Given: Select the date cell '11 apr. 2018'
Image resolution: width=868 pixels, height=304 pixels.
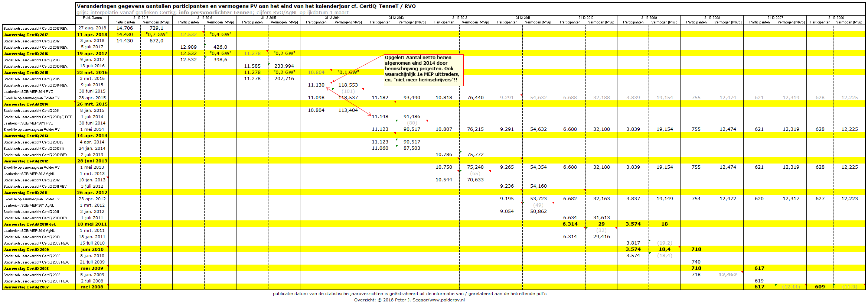Looking at the screenshot, I should pos(92,35).
